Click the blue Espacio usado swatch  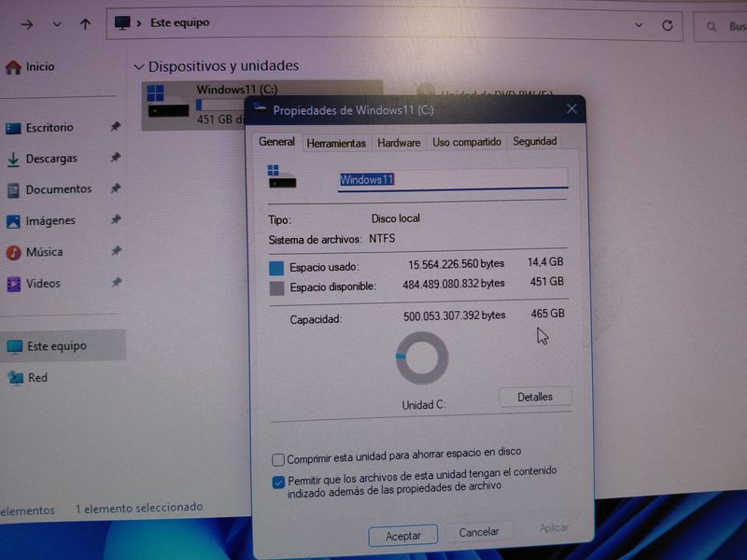click(x=276, y=268)
